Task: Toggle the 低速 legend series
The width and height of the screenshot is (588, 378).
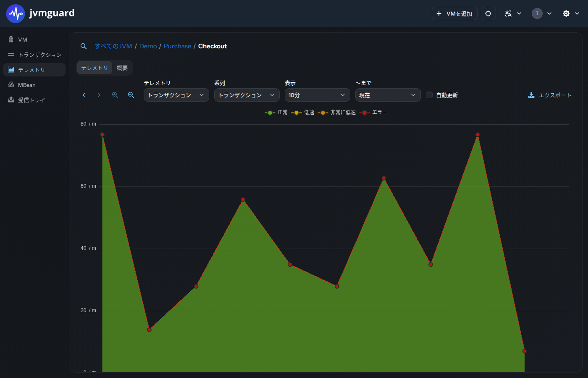Action: click(x=303, y=113)
